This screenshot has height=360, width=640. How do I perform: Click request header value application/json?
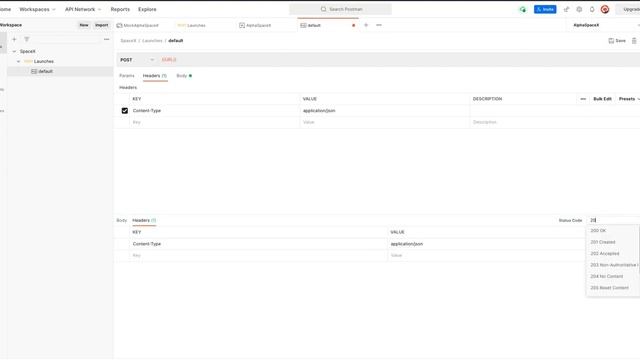click(x=319, y=111)
